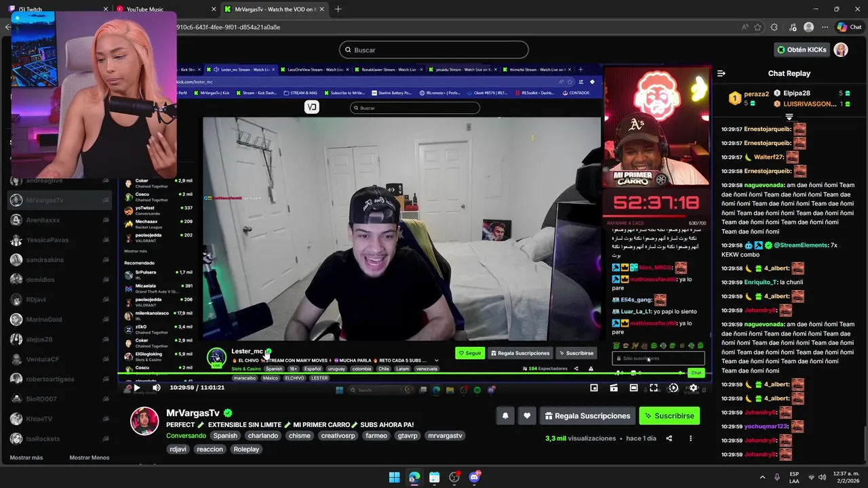Image resolution: width=868 pixels, height=488 pixels.
Task: Click Mostrar más in the sidebar
Action: tap(26, 457)
